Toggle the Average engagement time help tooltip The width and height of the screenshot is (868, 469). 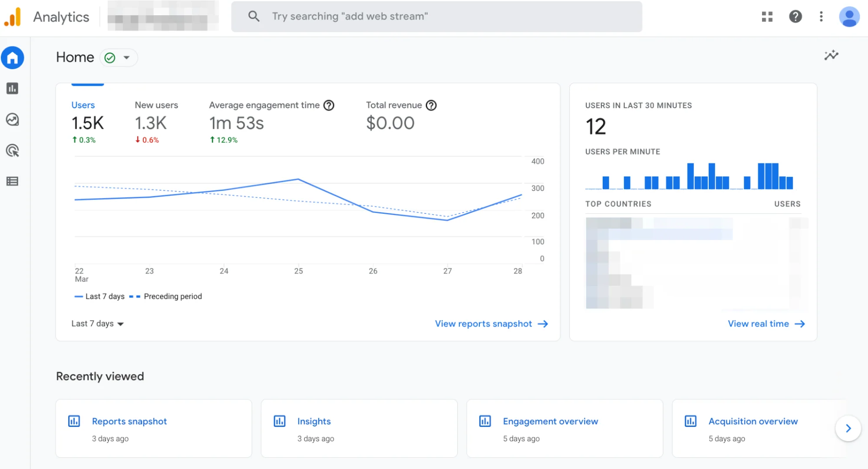329,105
